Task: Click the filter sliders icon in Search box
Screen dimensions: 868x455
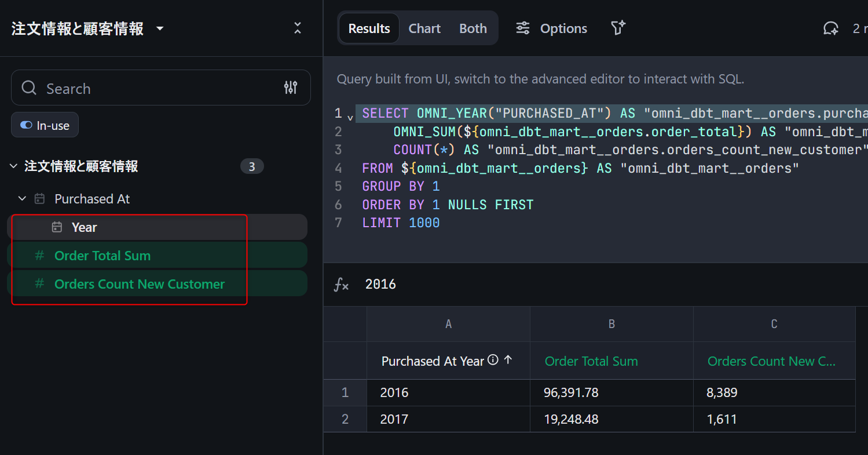Action: [291, 88]
